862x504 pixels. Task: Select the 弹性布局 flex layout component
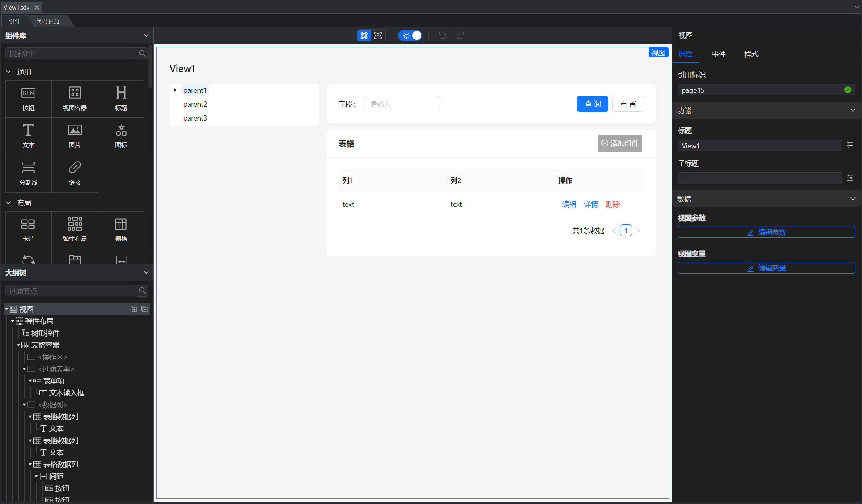point(75,230)
